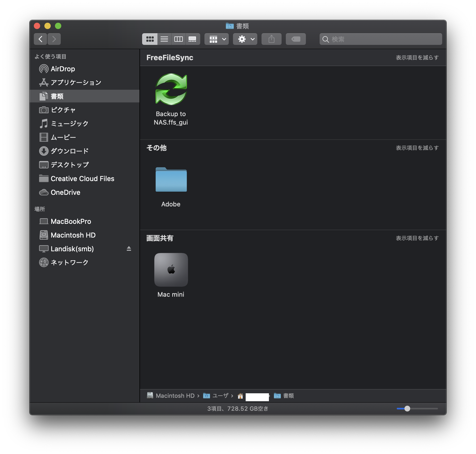476x454 pixels.
Task: Eject the Landisk(smb) volume
Action: pos(129,249)
